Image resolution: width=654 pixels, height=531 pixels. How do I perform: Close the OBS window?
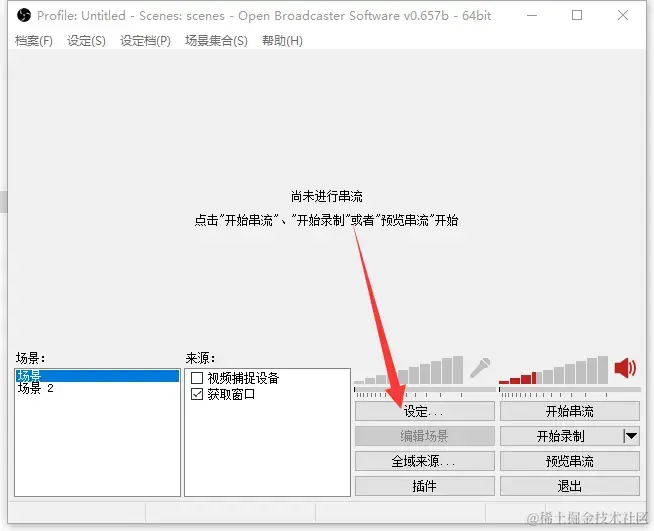point(623,15)
